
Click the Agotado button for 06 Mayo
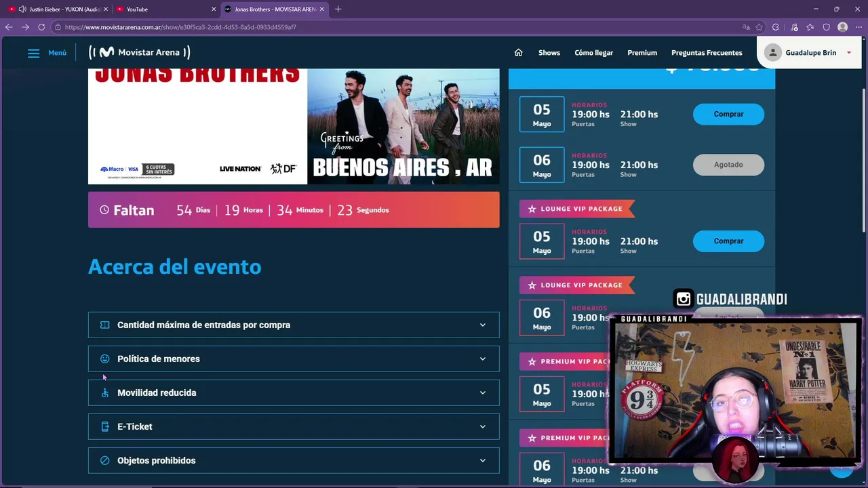pos(728,165)
